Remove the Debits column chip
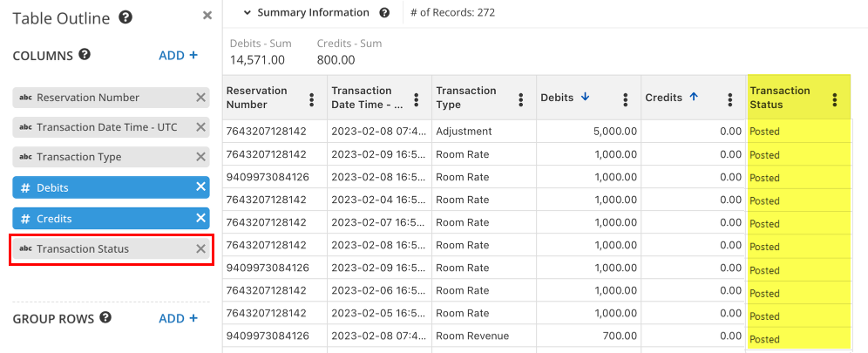868x353 pixels. pos(200,187)
